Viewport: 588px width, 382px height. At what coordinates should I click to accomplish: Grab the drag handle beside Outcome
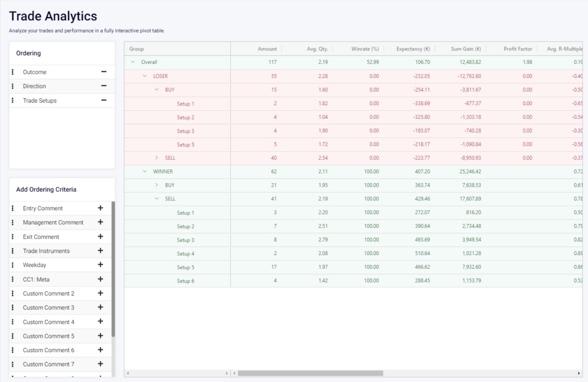point(13,72)
